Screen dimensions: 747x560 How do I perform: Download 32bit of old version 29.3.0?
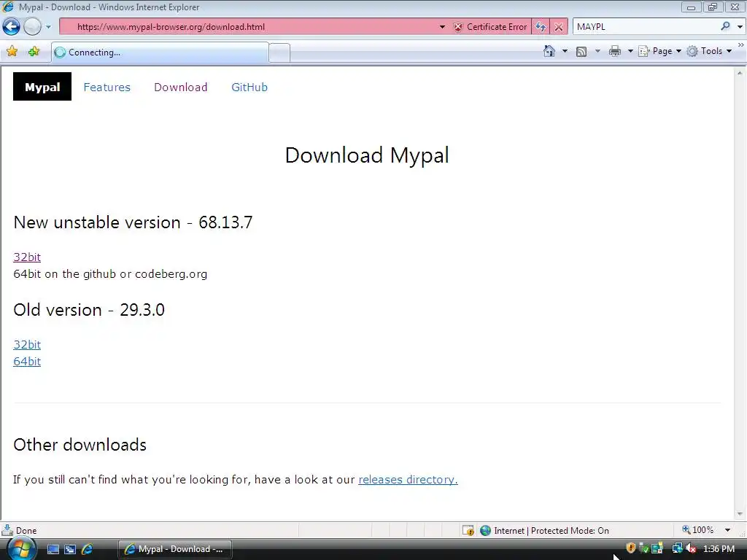coord(27,344)
